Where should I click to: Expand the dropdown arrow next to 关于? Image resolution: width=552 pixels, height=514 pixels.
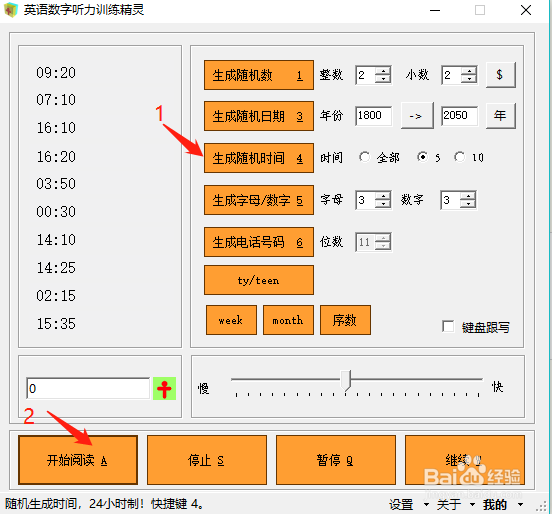tap(472, 504)
